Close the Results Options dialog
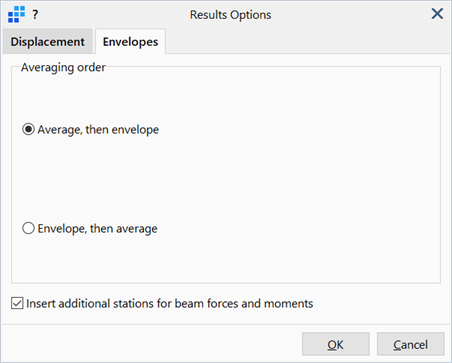Viewport: 452px width, 363px height. 437,14
